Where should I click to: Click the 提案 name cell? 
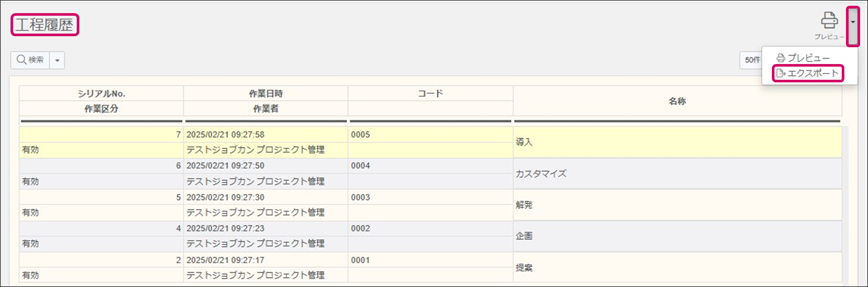(524, 268)
